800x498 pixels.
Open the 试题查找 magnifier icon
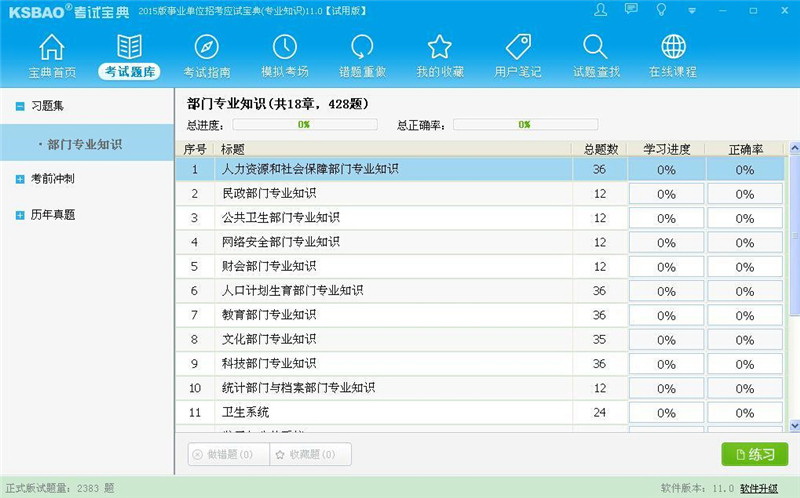point(595,47)
